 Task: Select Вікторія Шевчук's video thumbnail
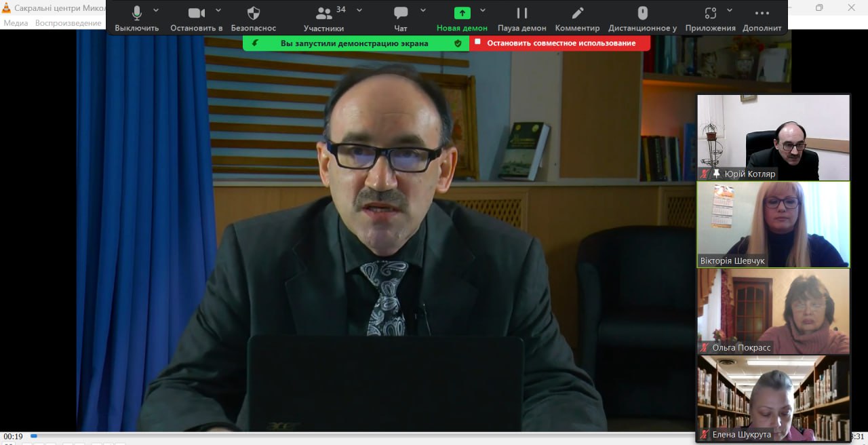[773, 225]
